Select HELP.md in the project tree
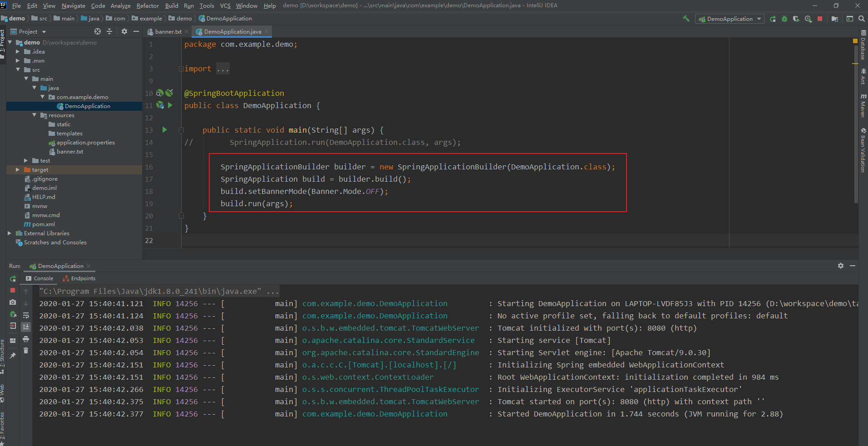868x446 pixels. (x=44, y=197)
